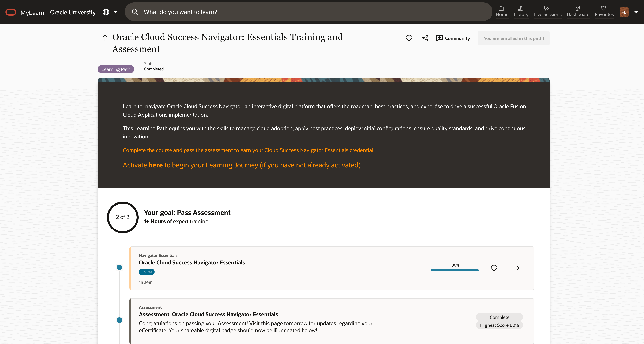Expand the language dropdown arrow
644x344 pixels.
coord(116,12)
